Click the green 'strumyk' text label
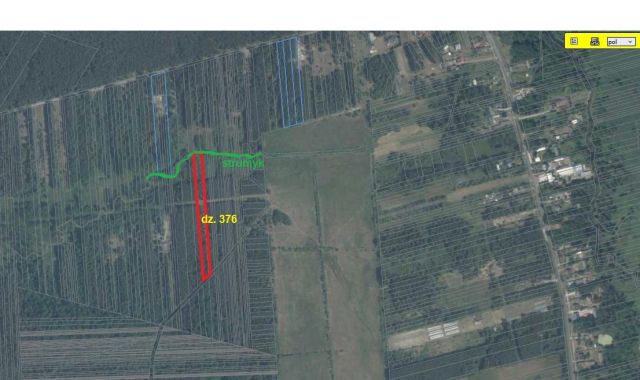 click(x=243, y=163)
